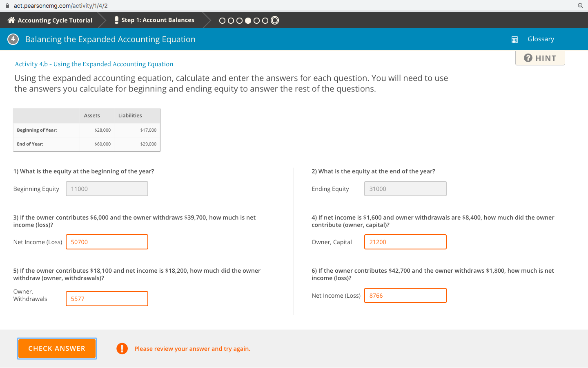This screenshot has width=588, height=368.
Task: Expand the Step 1: Account Balances breadcrumb
Action: tap(157, 20)
